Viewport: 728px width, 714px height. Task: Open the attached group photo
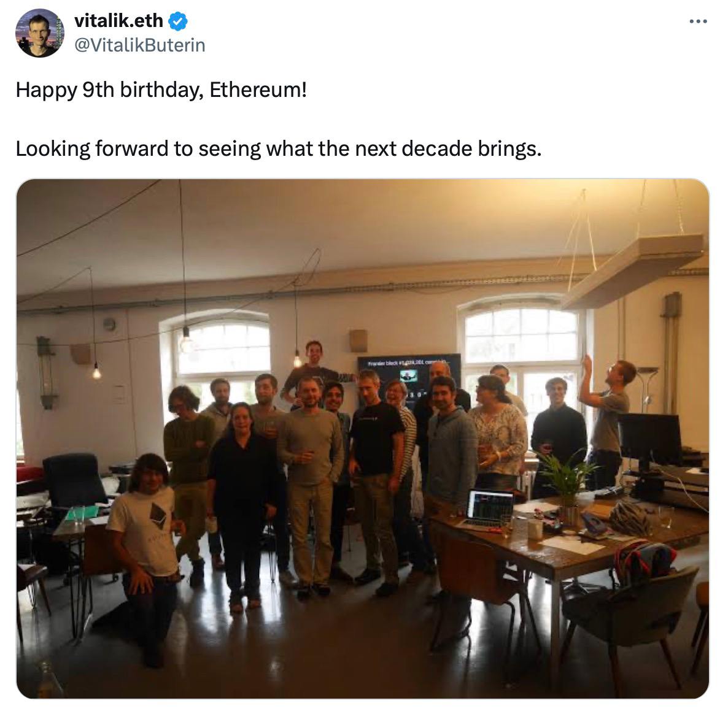pyautogui.click(x=363, y=439)
